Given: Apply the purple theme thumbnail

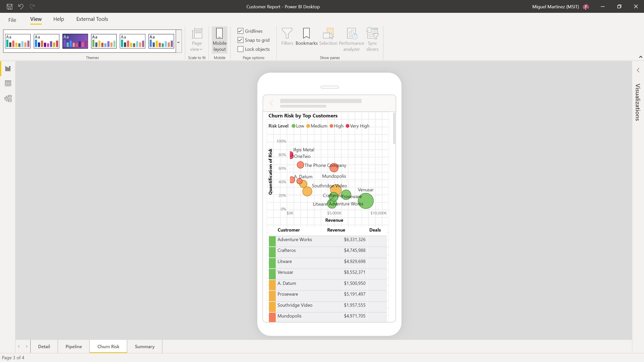Looking at the screenshot, I should coord(75,41).
